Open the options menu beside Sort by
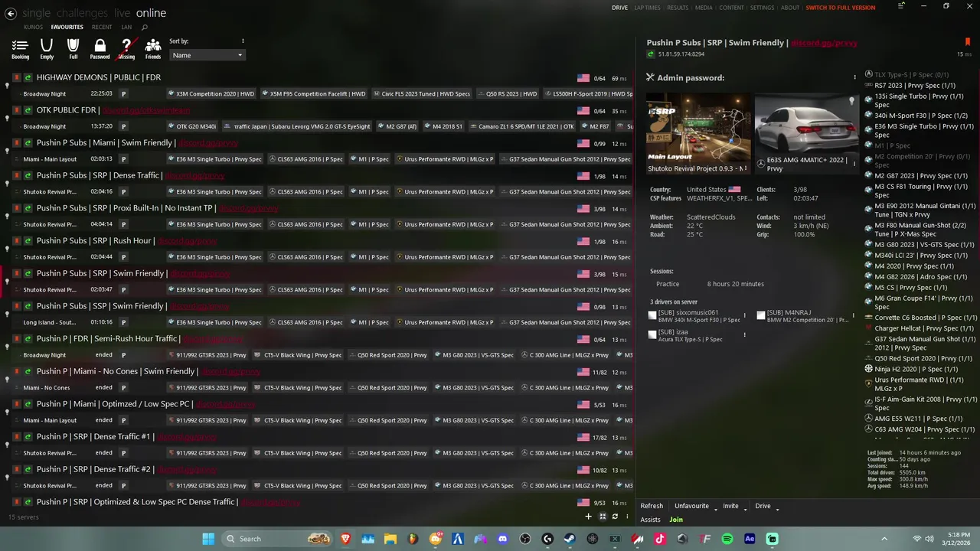This screenshot has height=551, width=980. pyautogui.click(x=243, y=41)
